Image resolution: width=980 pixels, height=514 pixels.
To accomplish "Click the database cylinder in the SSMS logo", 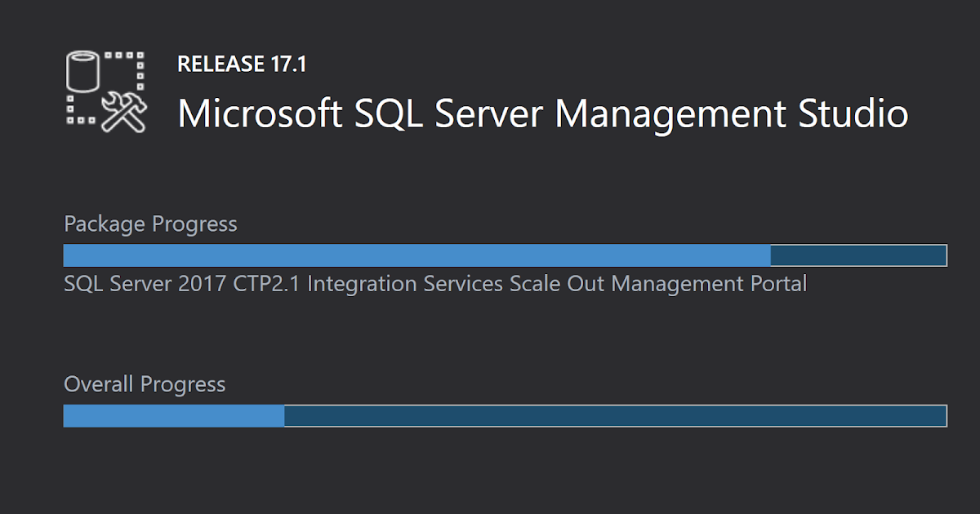I will 82,72.
